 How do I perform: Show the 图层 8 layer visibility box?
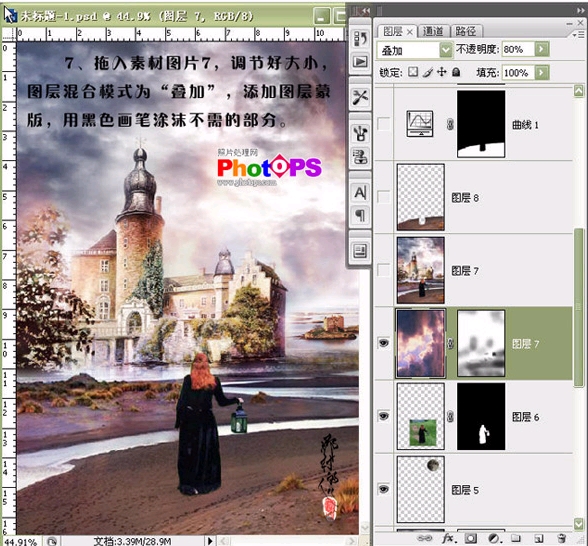click(x=383, y=197)
